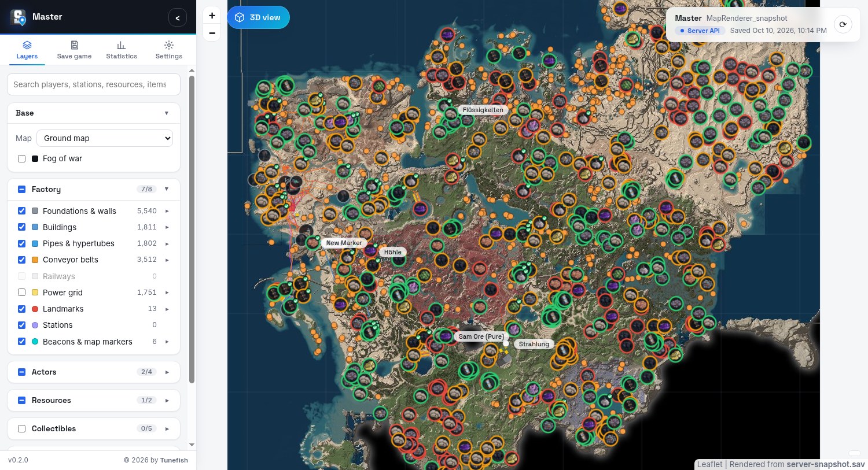This screenshot has width=868, height=470.
Task: Click the Flüssigkeiten map marker label
Action: point(483,110)
